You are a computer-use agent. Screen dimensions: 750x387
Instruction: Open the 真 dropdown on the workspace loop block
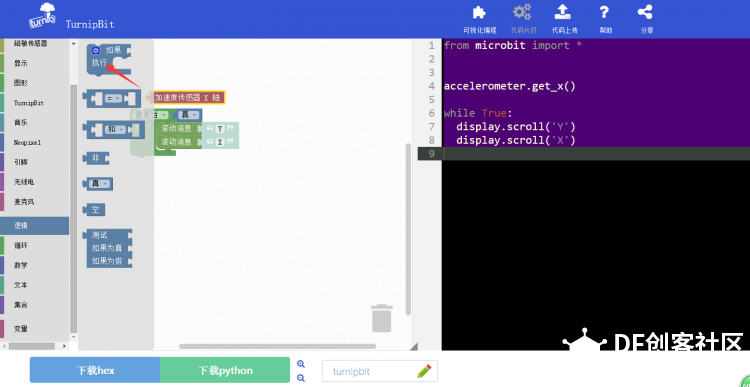(x=189, y=115)
